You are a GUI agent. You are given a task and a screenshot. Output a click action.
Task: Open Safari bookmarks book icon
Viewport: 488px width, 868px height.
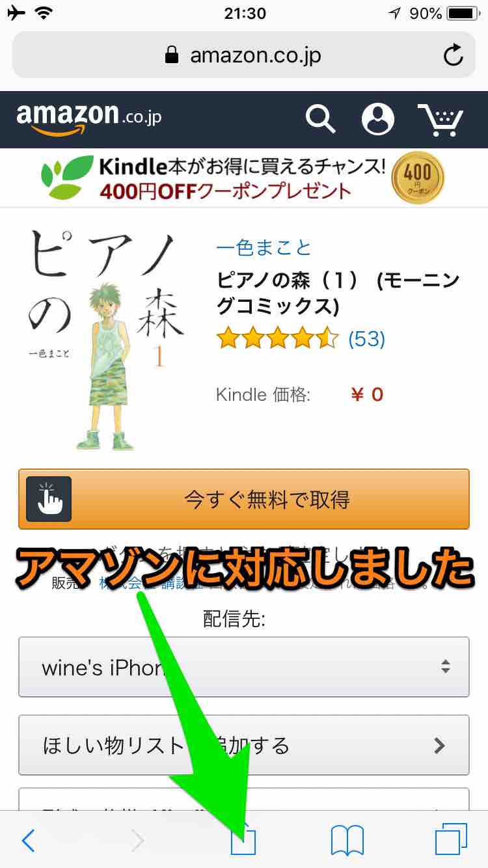[347, 841]
